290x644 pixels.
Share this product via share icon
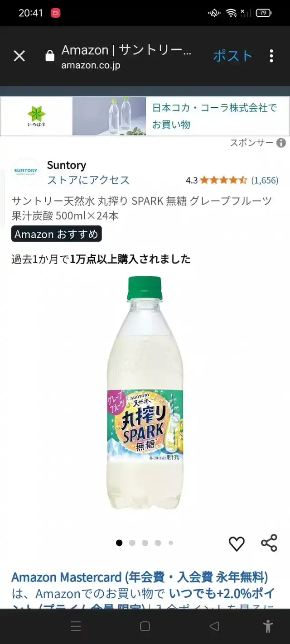pyautogui.click(x=269, y=543)
